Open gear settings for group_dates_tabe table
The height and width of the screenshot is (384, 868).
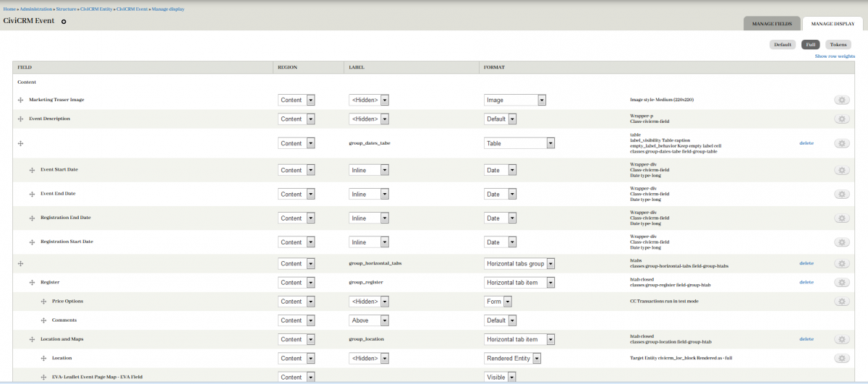click(841, 143)
